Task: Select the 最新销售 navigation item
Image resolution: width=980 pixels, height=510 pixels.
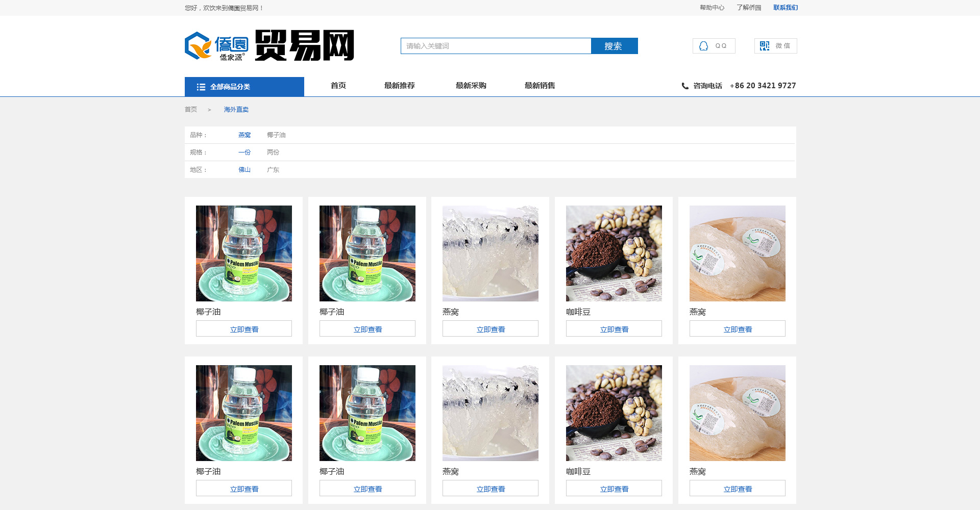Action: pyautogui.click(x=540, y=86)
